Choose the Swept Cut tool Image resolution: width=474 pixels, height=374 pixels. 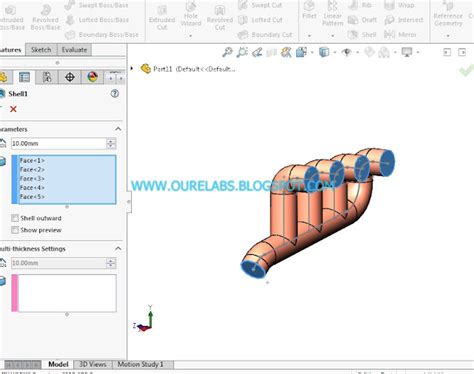260,5
